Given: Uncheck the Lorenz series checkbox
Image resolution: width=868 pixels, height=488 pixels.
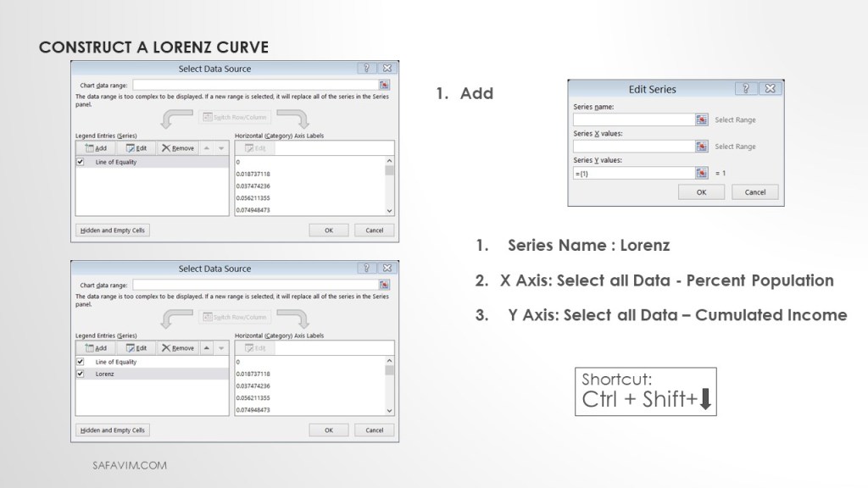Looking at the screenshot, I should tap(81, 374).
